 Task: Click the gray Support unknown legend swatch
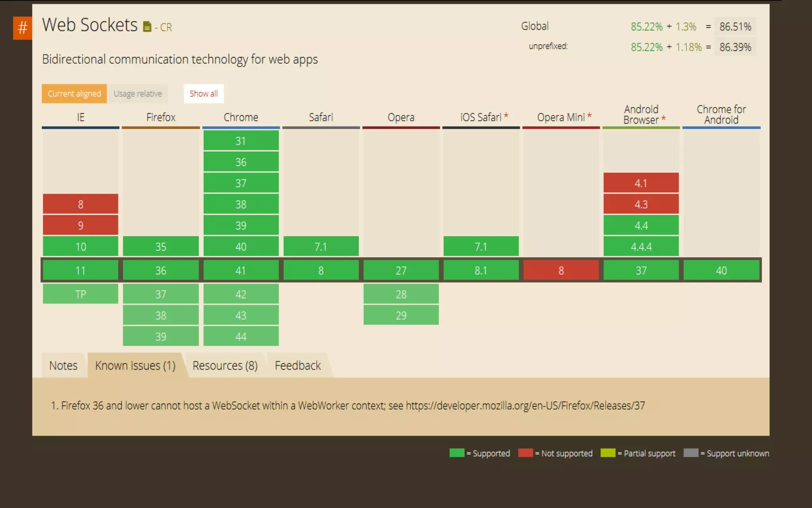click(691, 453)
